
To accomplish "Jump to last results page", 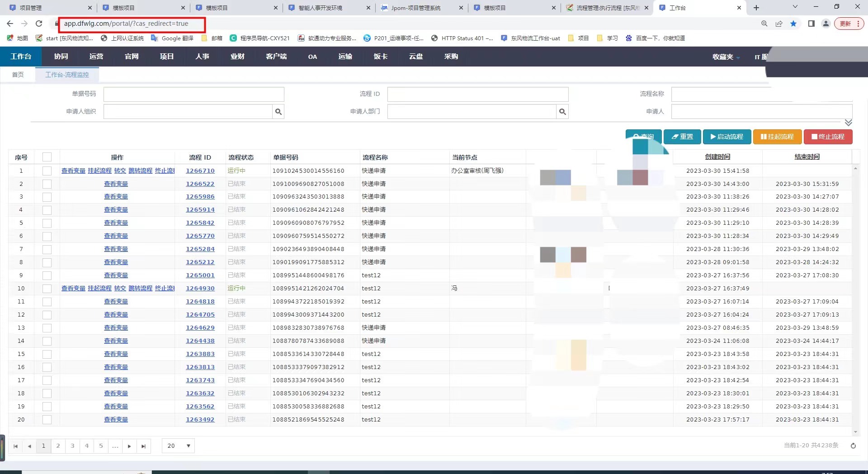I will [143, 446].
